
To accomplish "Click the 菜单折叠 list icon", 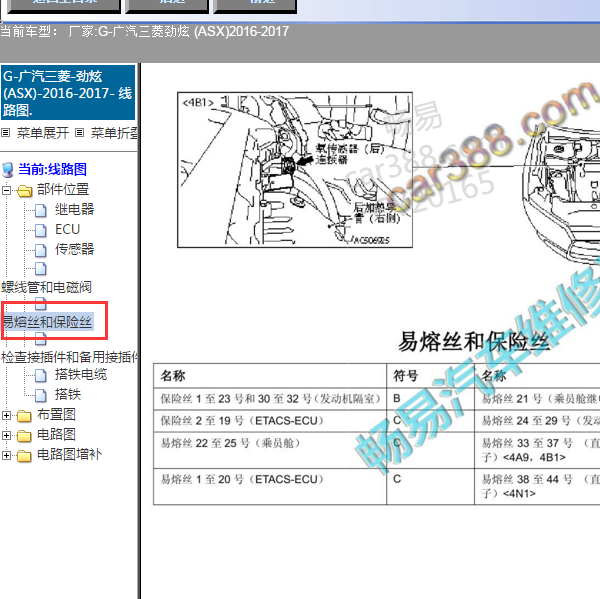I will coord(79,133).
